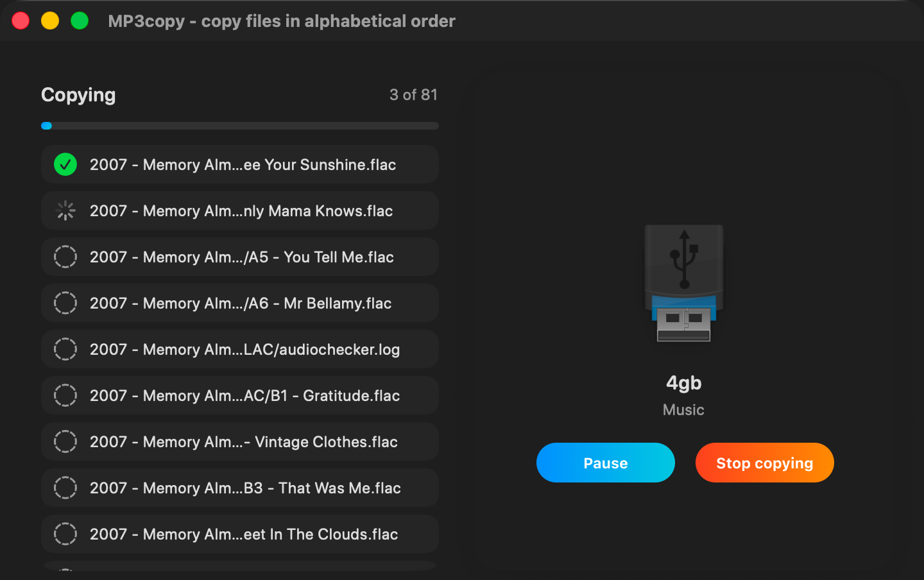The image size is (924, 580).
Task: Click the Stop copying button
Action: click(x=765, y=463)
